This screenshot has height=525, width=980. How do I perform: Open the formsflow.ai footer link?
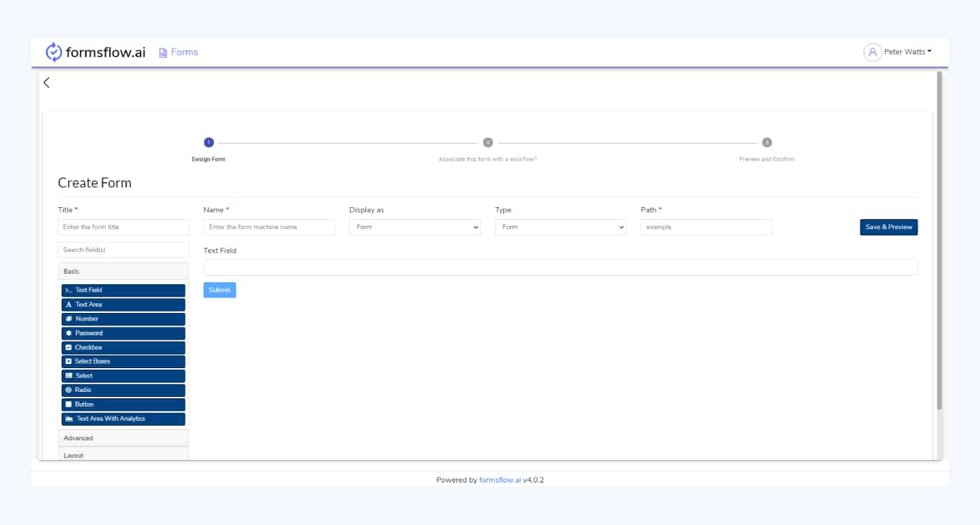pos(499,479)
